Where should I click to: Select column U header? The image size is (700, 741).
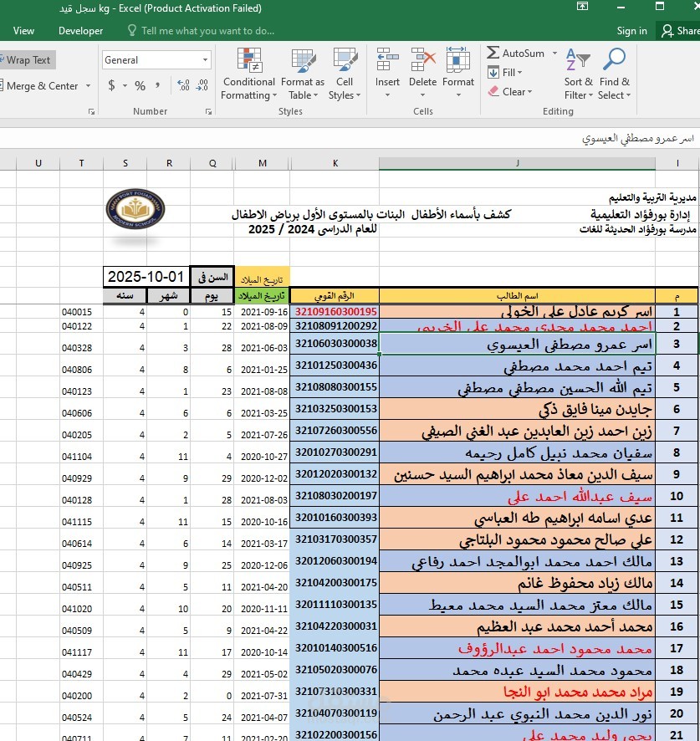pyautogui.click(x=38, y=163)
